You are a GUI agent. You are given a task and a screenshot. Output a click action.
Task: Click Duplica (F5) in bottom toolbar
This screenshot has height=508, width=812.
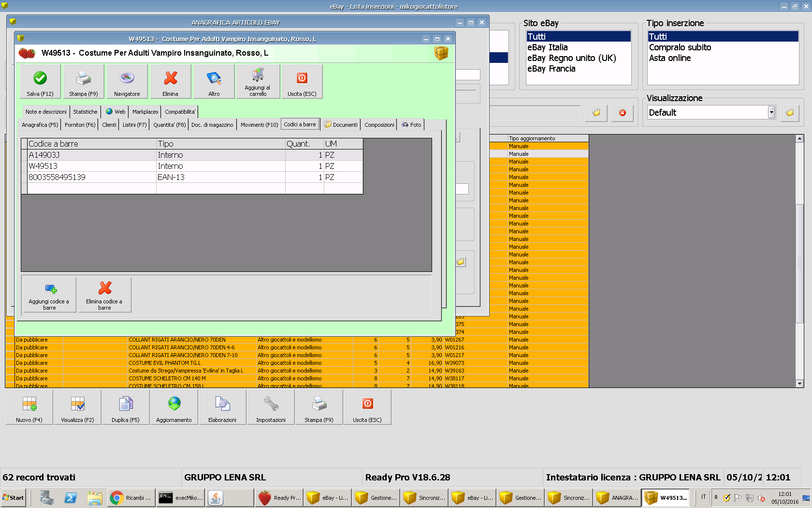click(126, 407)
